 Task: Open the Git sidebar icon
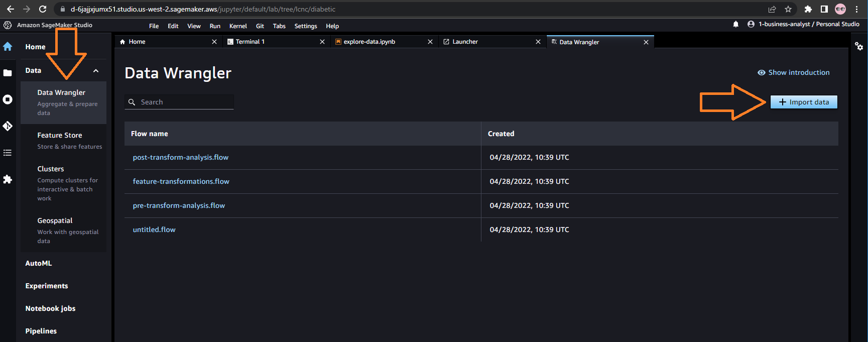click(x=8, y=126)
